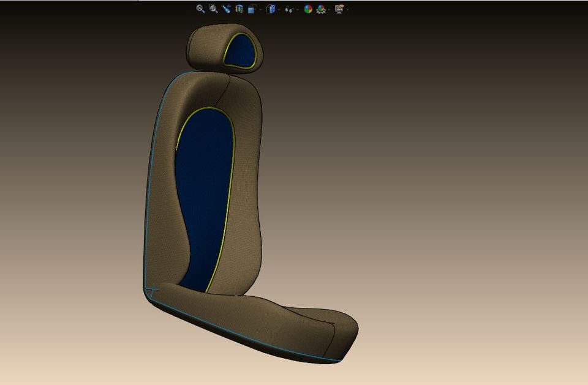Select the Zoom to Fit tool
This screenshot has width=588, height=385.
200,9
